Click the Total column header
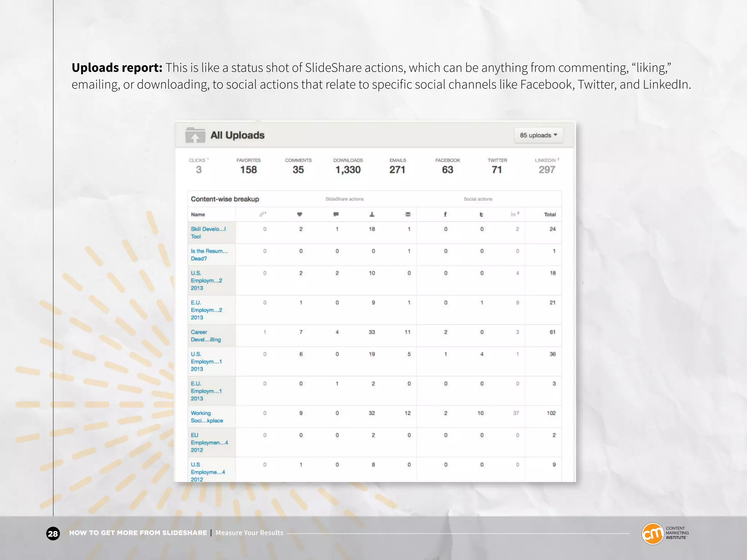 point(550,214)
